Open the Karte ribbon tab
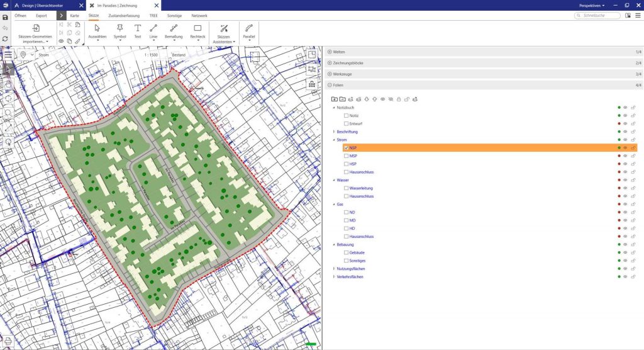Screen dimensions: 644x350 click(x=75, y=15)
